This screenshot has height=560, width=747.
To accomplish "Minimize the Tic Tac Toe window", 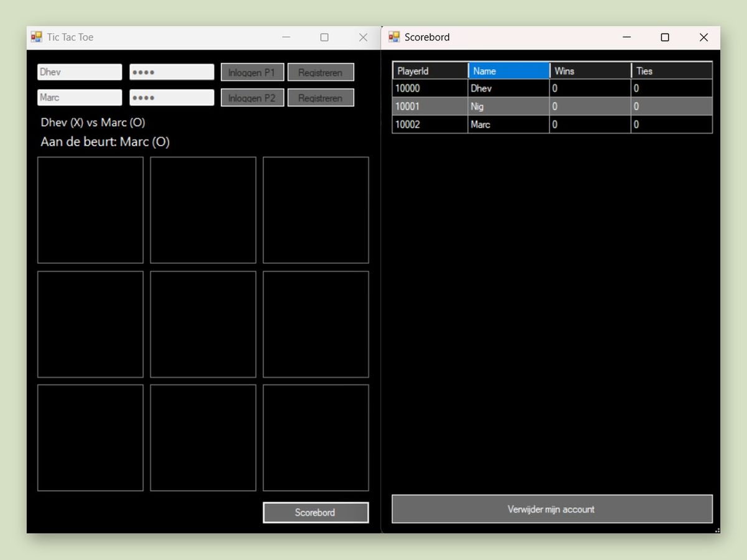I will coord(286,37).
